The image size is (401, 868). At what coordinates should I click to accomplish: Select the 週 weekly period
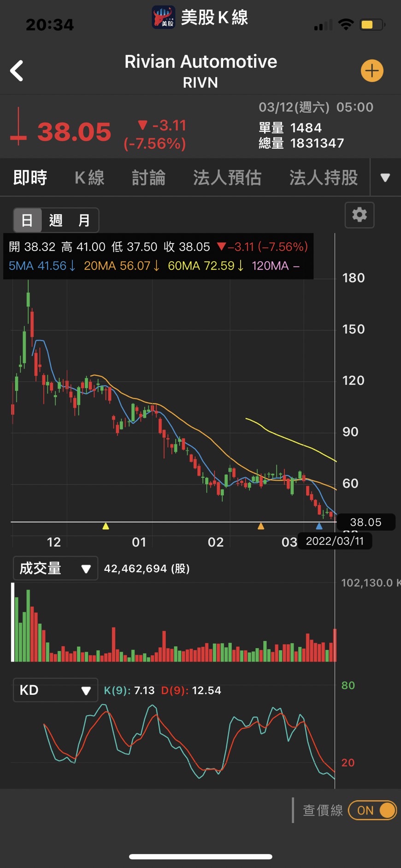click(x=56, y=220)
